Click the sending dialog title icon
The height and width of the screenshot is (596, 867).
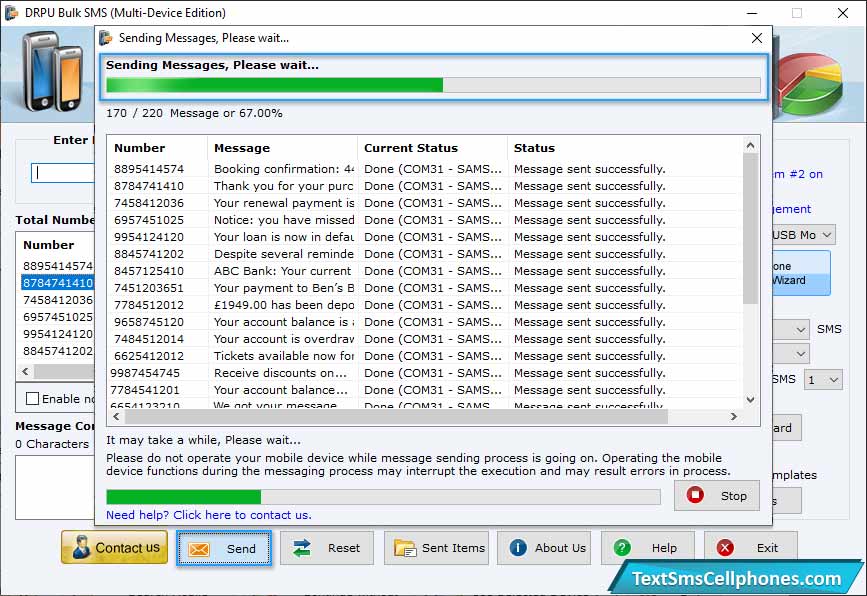click(106, 38)
